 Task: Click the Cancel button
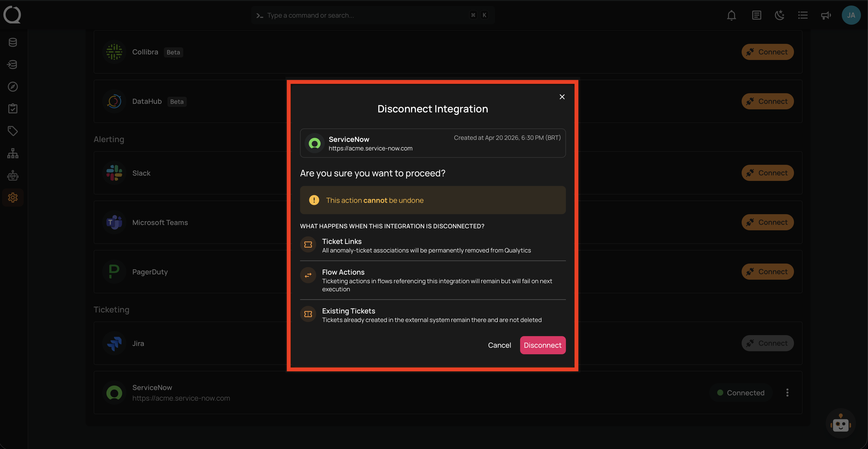point(499,345)
